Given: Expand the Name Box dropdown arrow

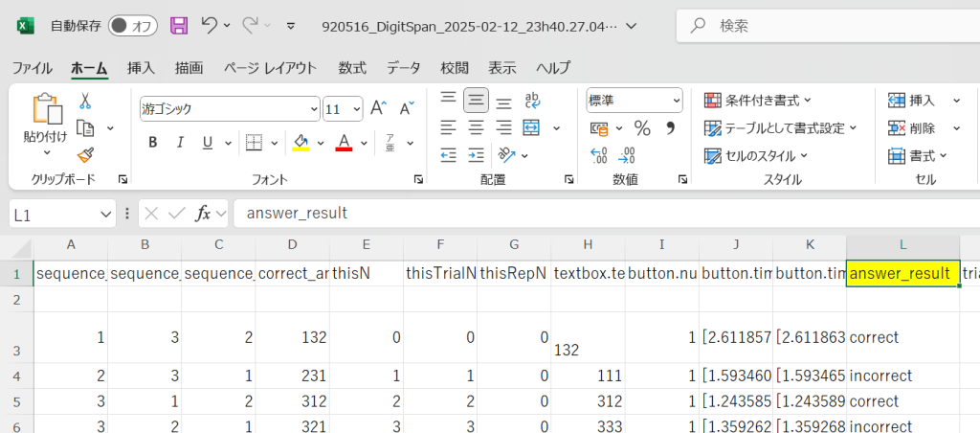Looking at the screenshot, I should pos(105,214).
